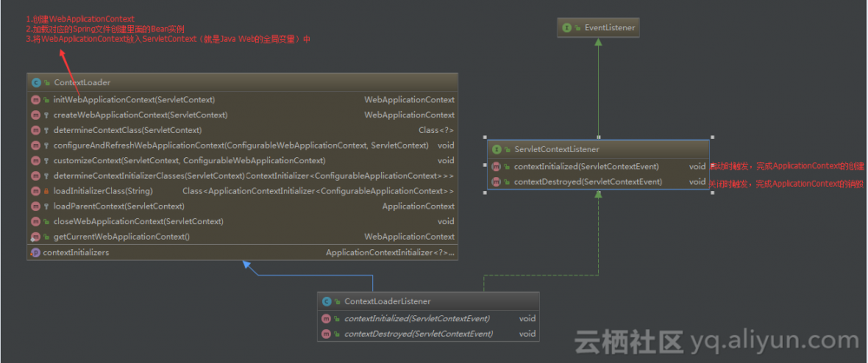This screenshot has width=868, height=363.
Task: Click the public visibility icon on initWebApplicationContext
Action: (47, 101)
